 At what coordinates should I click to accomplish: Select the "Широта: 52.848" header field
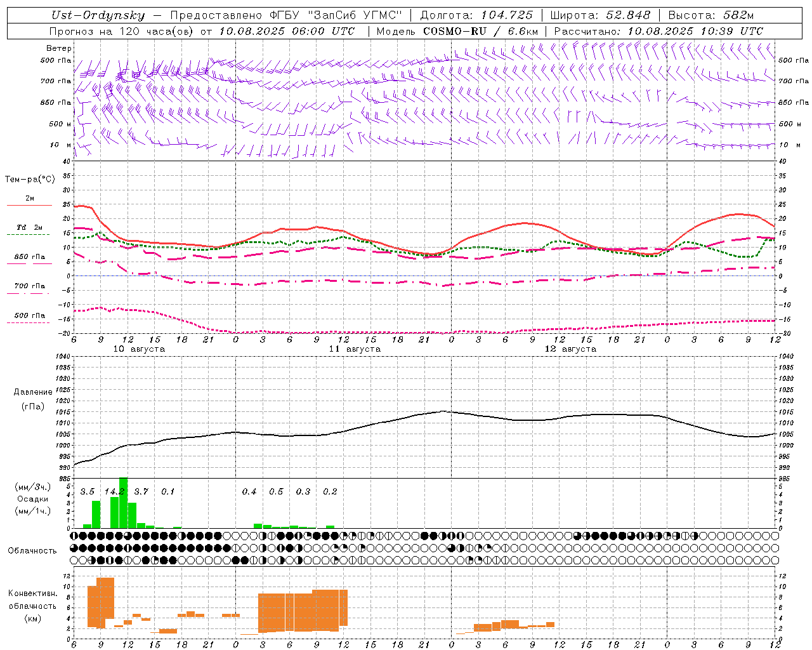[600, 16]
